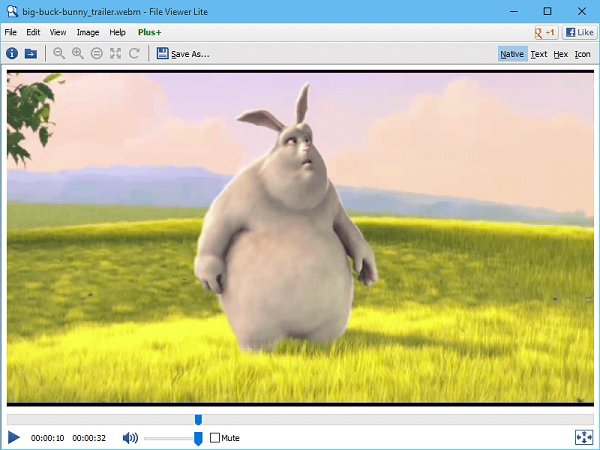Click the open file folder icon
This screenshot has width=600, height=450.
click(x=31, y=54)
